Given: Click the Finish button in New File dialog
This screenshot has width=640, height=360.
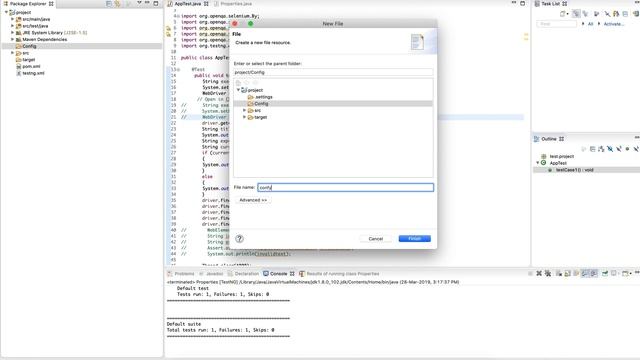Looking at the screenshot, I should (x=414, y=238).
